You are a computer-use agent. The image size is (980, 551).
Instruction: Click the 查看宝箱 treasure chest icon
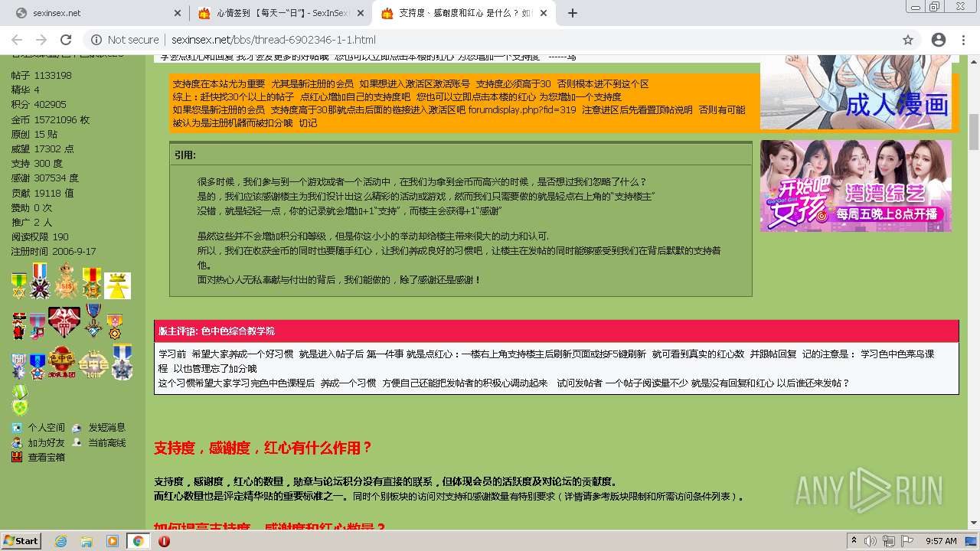tap(17, 457)
